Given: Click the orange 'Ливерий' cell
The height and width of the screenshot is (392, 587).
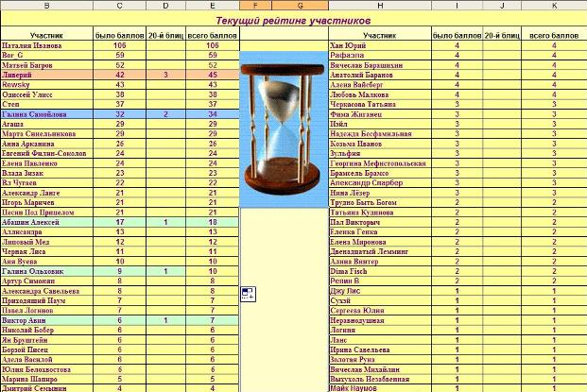Looking at the screenshot, I should coord(47,75).
